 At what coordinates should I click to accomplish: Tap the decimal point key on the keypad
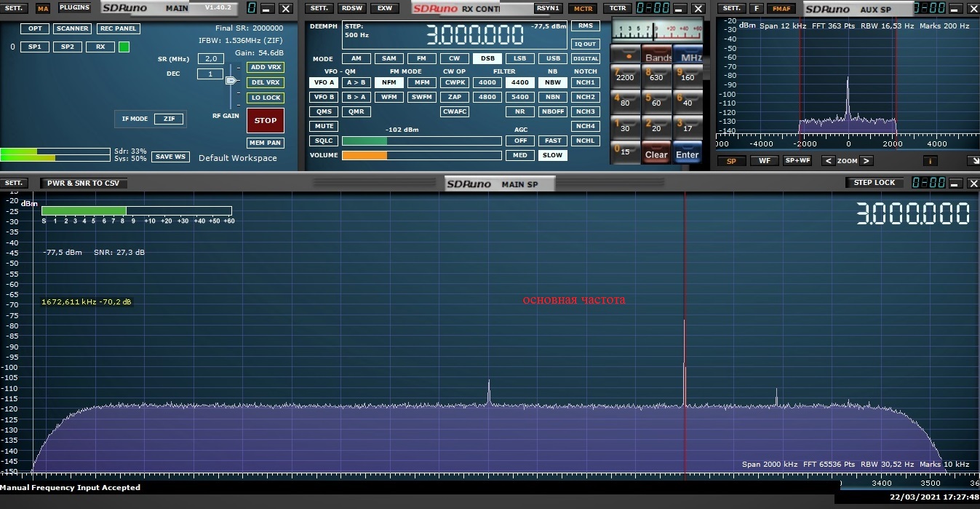tap(625, 55)
